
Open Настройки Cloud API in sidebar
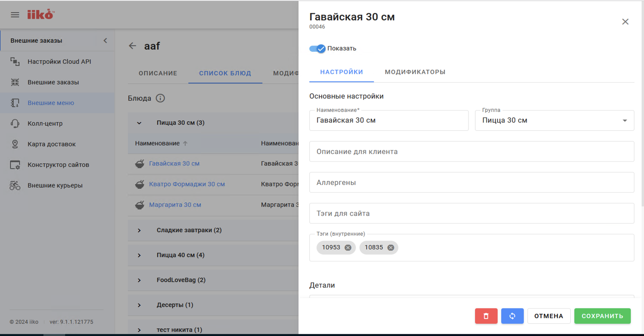coord(59,61)
